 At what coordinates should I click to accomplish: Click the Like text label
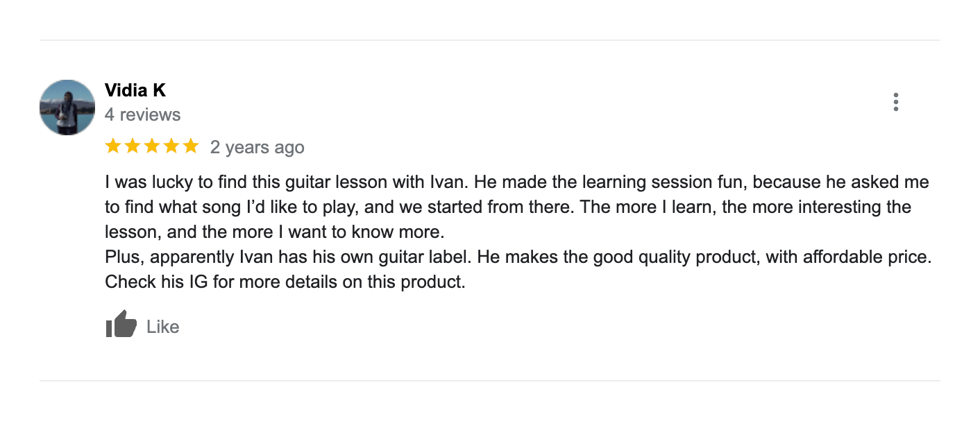[x=162, y=326]
